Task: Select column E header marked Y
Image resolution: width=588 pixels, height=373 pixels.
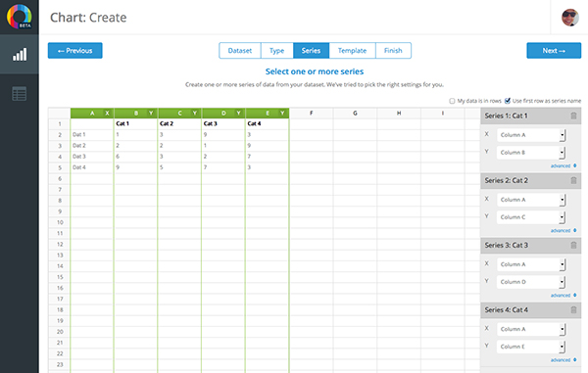Action: pos(268,114)
